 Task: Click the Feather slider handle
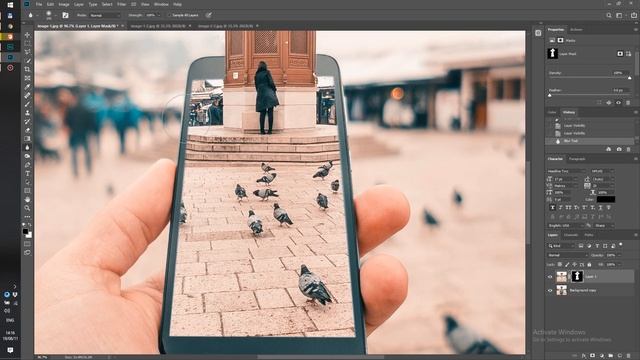(x=550, y=96)
